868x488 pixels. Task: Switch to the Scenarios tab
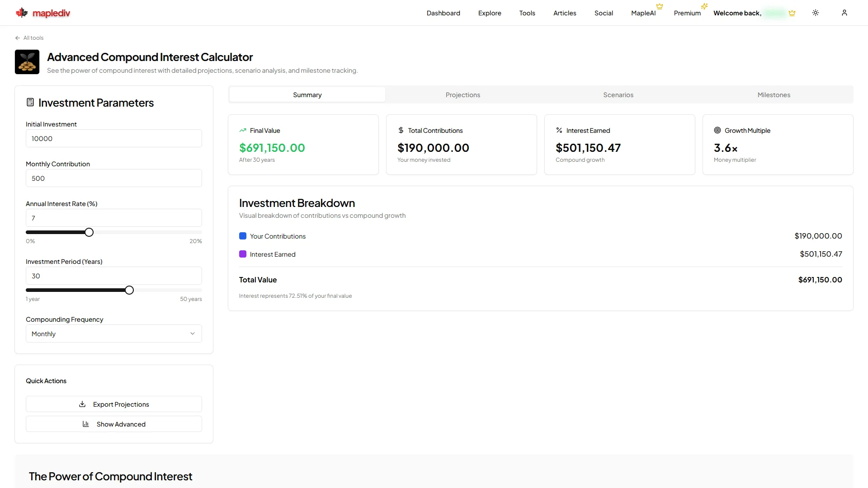[618, 95]
